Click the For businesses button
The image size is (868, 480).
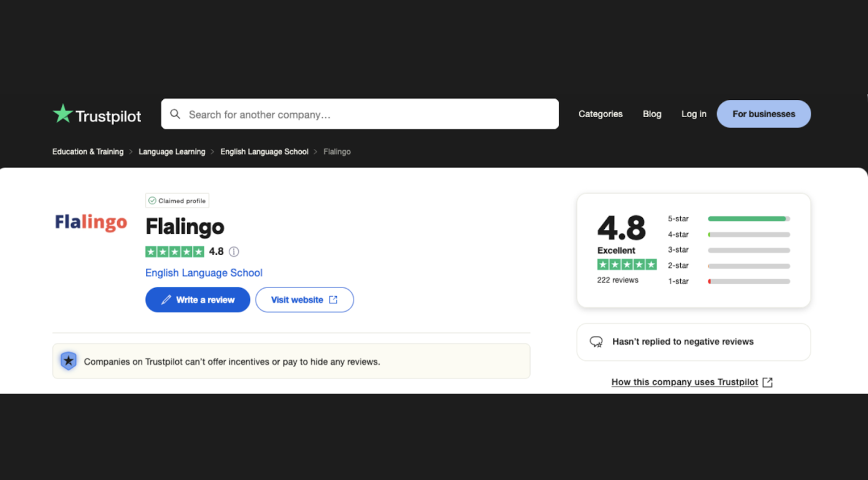coord(764,114)
